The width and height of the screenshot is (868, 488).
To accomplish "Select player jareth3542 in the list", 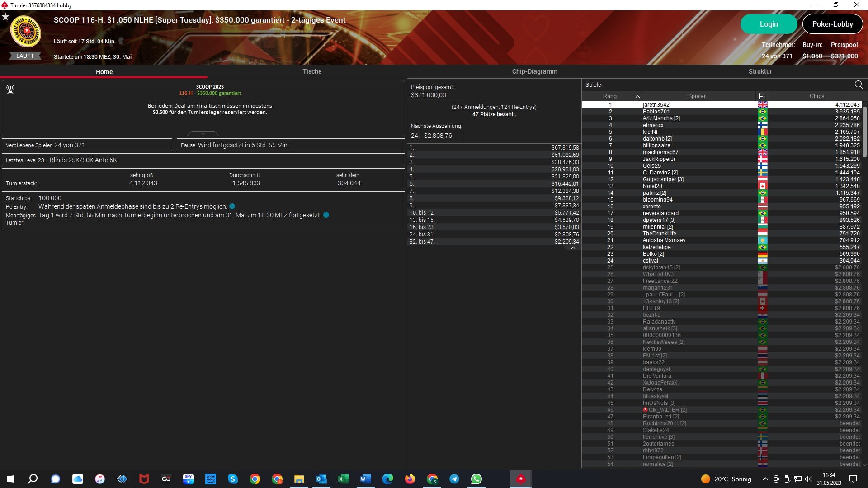I will tap(722, 105).
